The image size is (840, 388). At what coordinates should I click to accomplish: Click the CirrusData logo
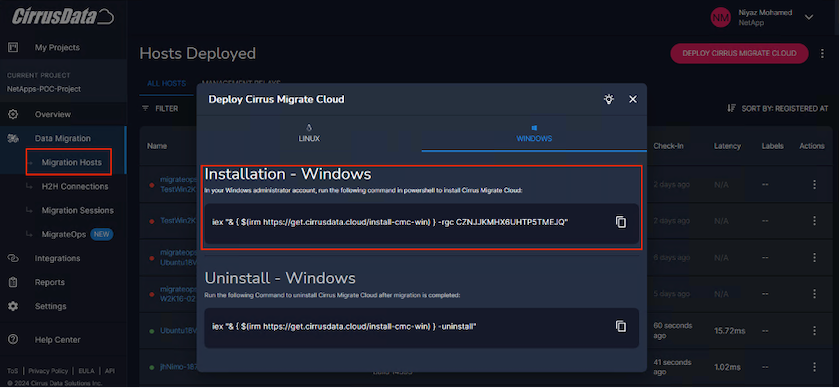pyautogui.click(x=63, y=17)
